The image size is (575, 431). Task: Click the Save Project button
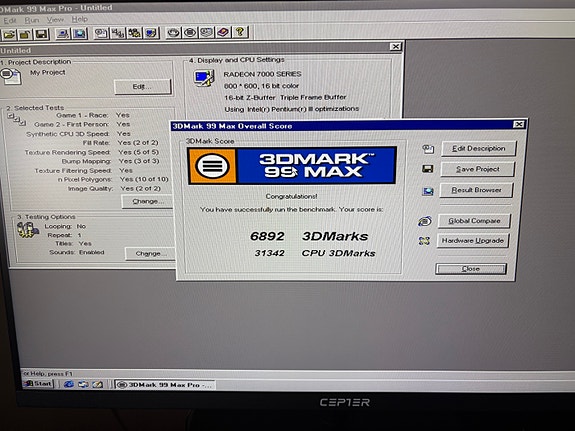point(477,169)
